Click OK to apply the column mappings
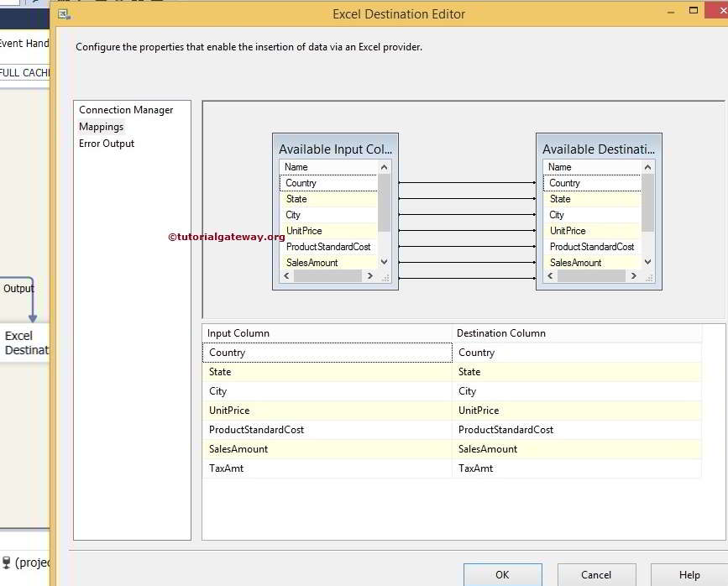728x586 pixels. (x=502, y=575)
